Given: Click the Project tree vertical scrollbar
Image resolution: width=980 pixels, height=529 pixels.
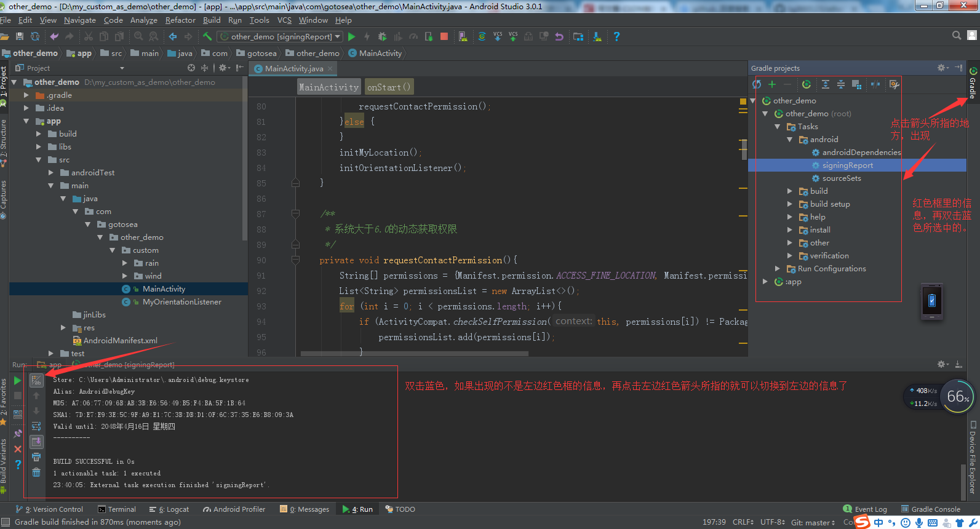Looking at the screenshot, I should 245,159.
